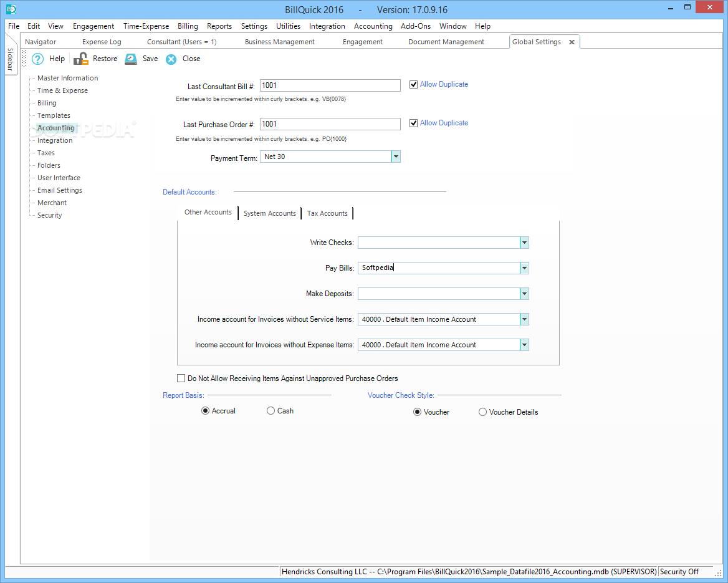Toggle Allow Duplicate for Consultant Bill
The image size is (728, 583).
[413, 85]
